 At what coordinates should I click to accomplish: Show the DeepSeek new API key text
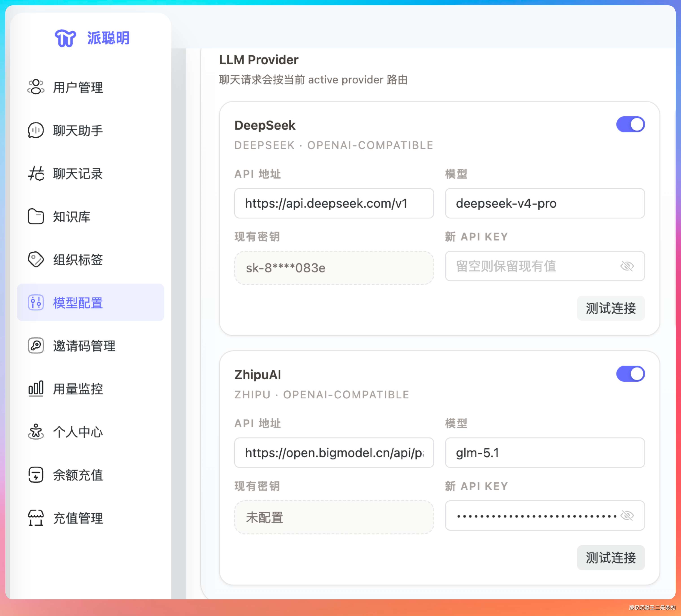627,266
